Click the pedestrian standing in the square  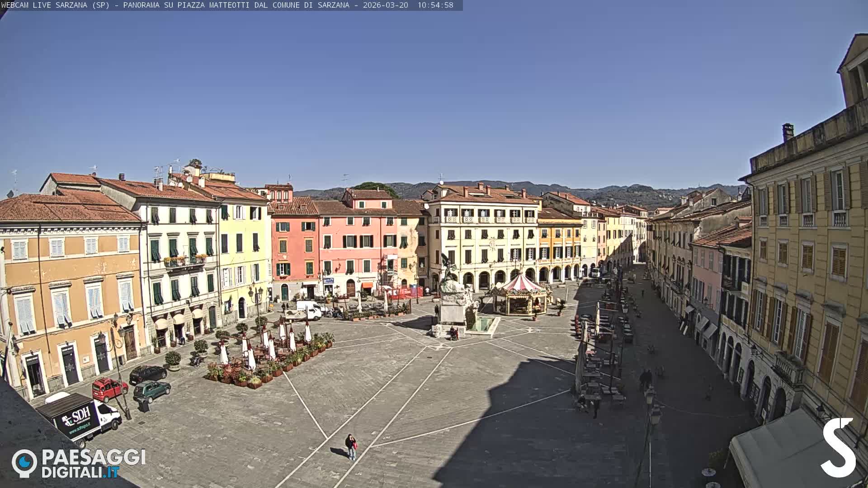[351, 447]
